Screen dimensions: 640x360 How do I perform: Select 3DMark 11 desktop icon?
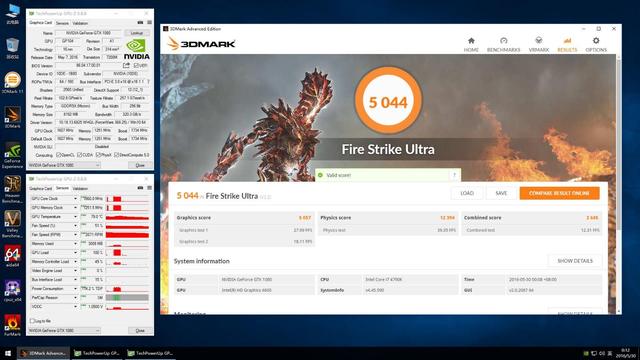tap(13, 83)
